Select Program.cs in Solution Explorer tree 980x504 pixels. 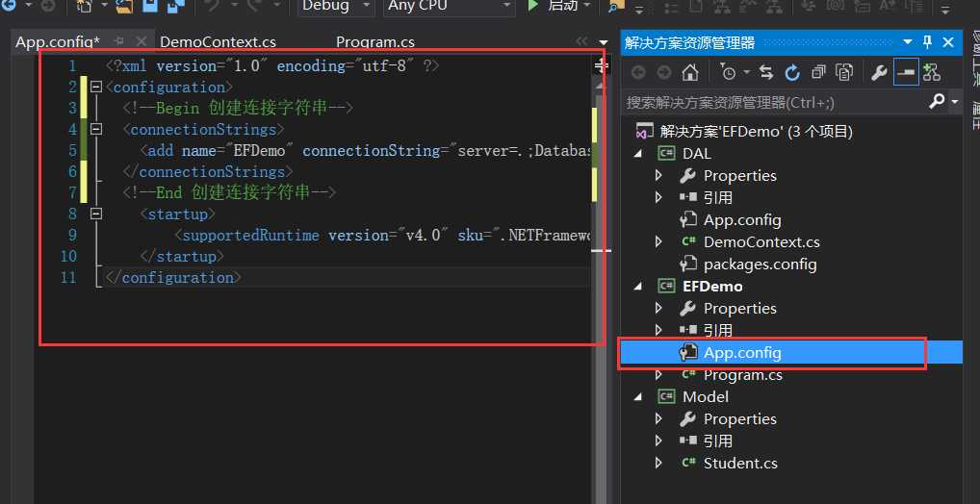pyautogui.click(x=743, y=375)
